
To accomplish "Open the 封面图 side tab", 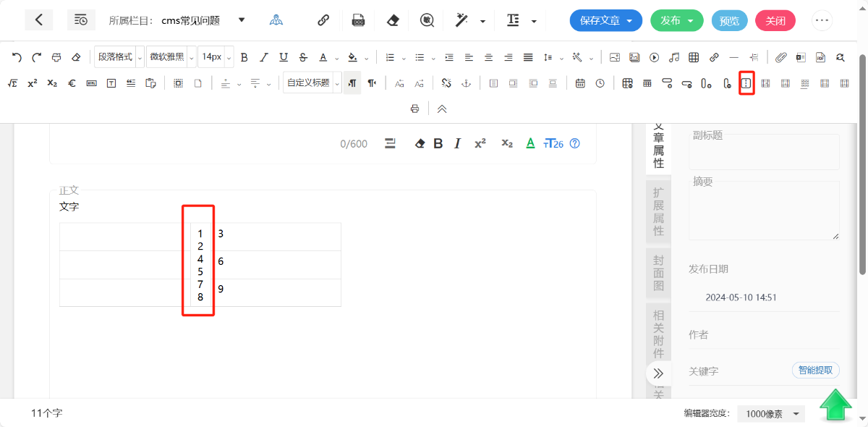I will 658,273.
